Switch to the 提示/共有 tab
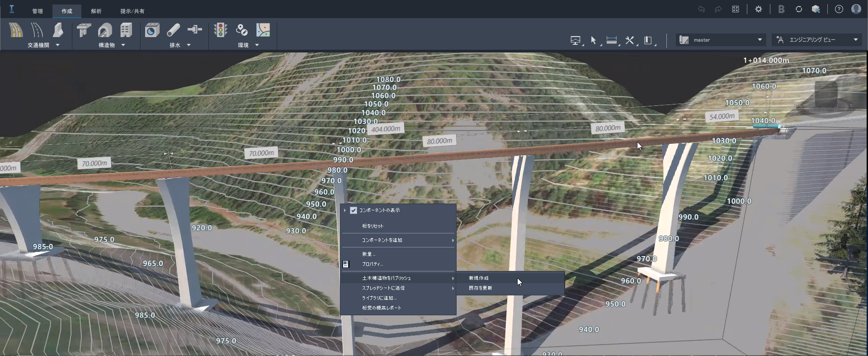This screenshot has height=356, width=868. tap(132, 11)
